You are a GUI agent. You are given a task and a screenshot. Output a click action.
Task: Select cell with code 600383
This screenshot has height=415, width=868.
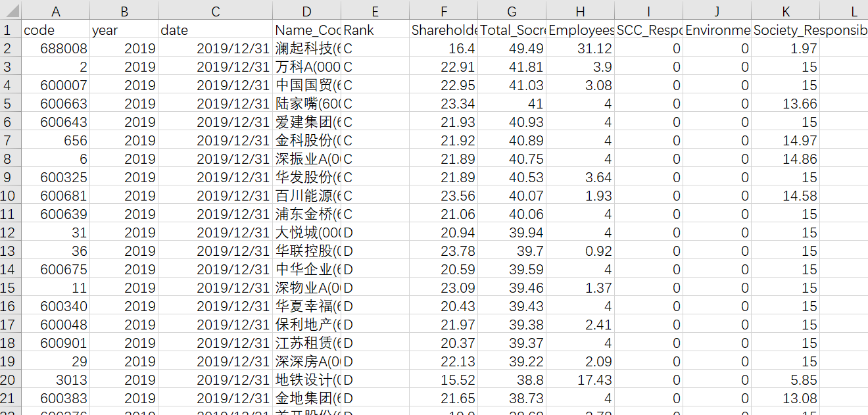[x=55, y=398]
